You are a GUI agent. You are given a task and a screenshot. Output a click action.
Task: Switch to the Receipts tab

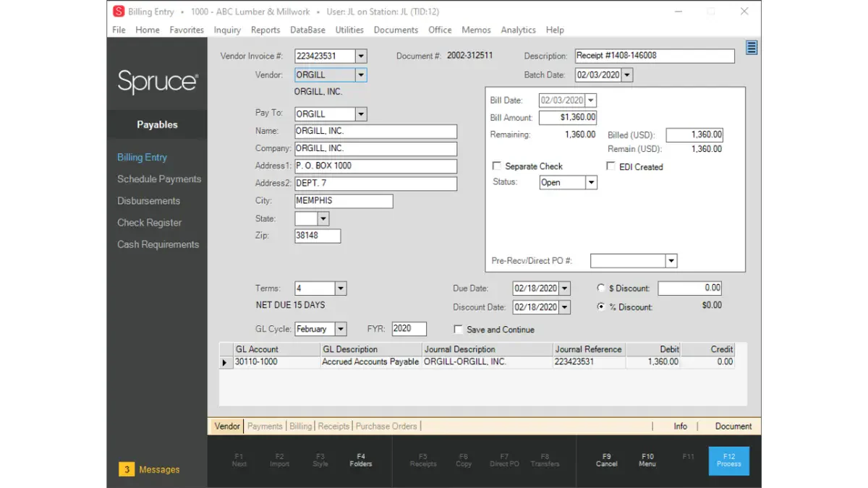coord(333,427)
